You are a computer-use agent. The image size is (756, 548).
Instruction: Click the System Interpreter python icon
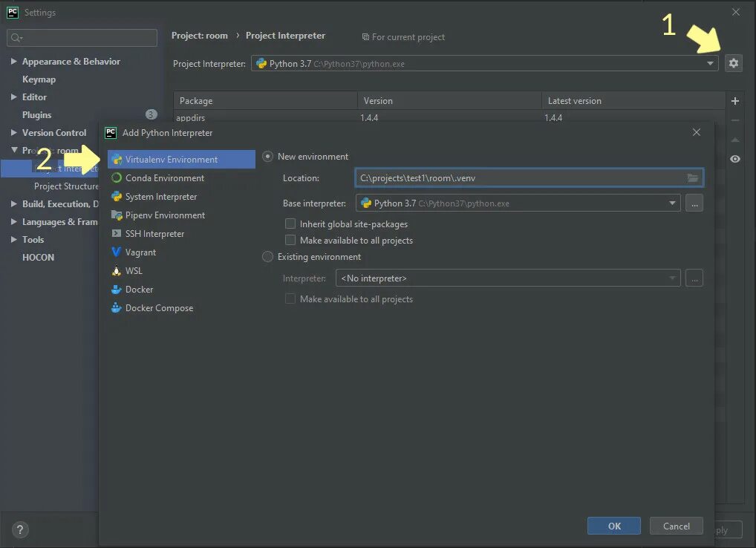point(116,196)
